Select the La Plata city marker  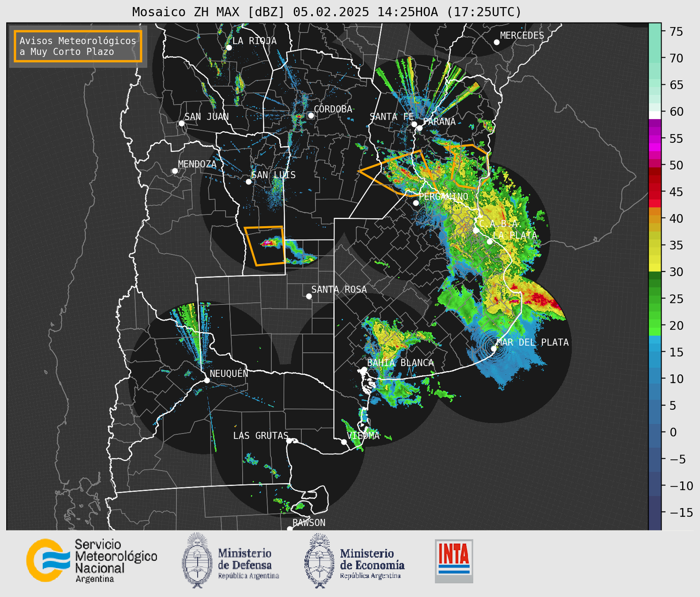[490, 242]
